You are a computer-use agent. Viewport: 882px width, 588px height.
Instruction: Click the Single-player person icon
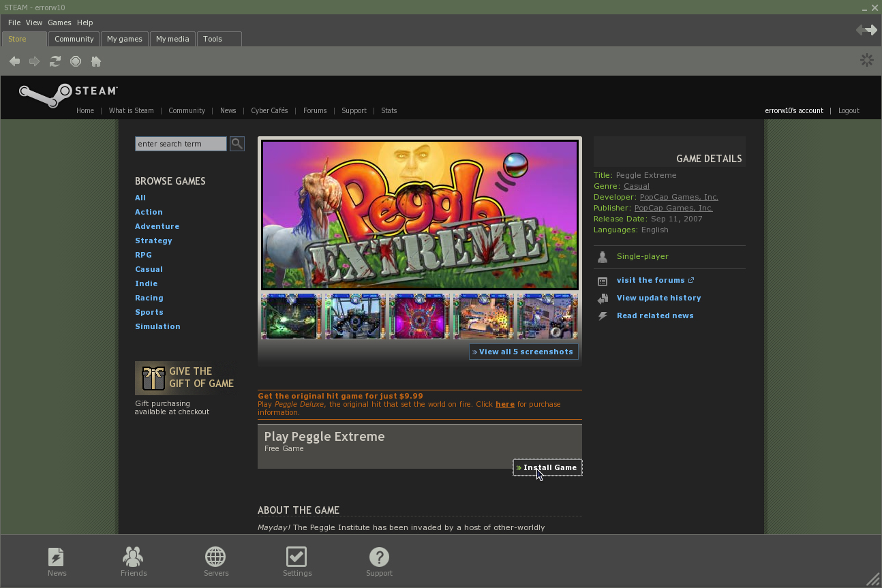(x=603, y=257)
